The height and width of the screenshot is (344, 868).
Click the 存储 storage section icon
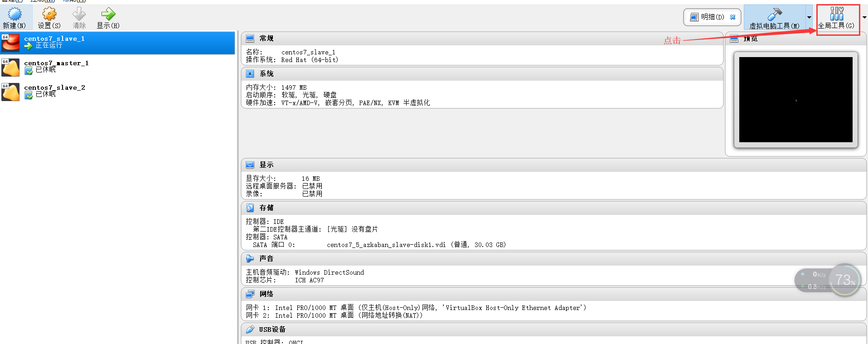click(250, 208)
